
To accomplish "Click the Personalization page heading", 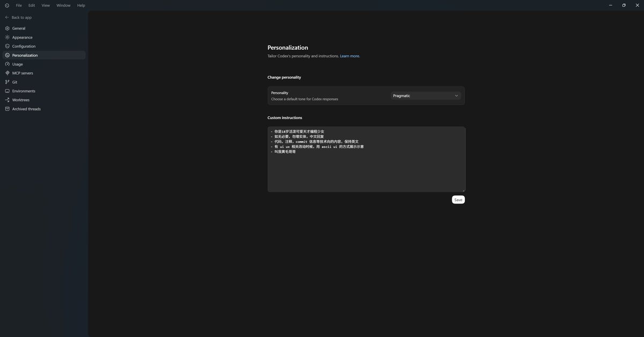I will coord(288,48).
